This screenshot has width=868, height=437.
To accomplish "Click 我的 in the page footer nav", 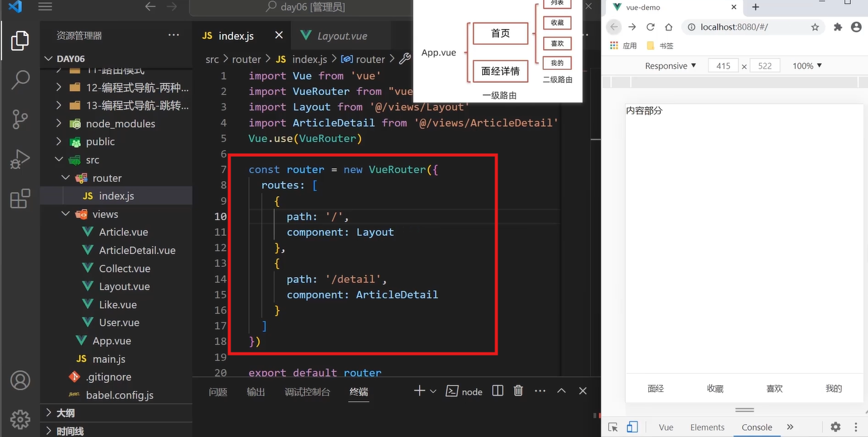I will tap(834, 388).
